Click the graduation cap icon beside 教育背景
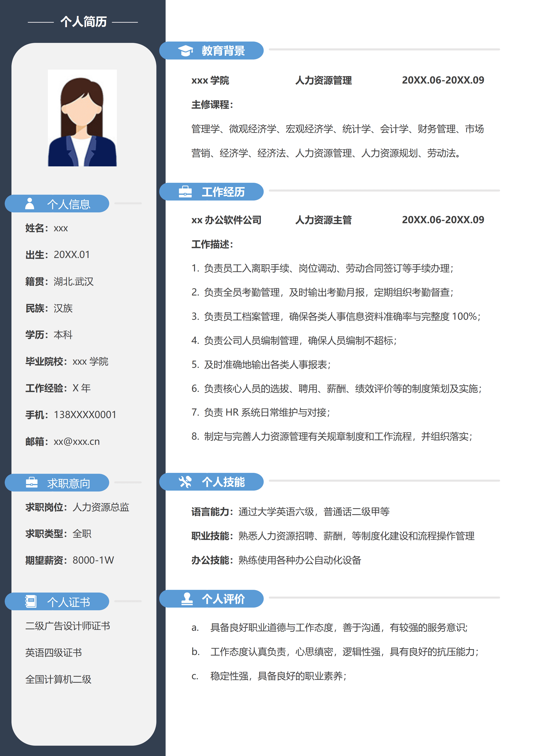 [x=187, y=51]
